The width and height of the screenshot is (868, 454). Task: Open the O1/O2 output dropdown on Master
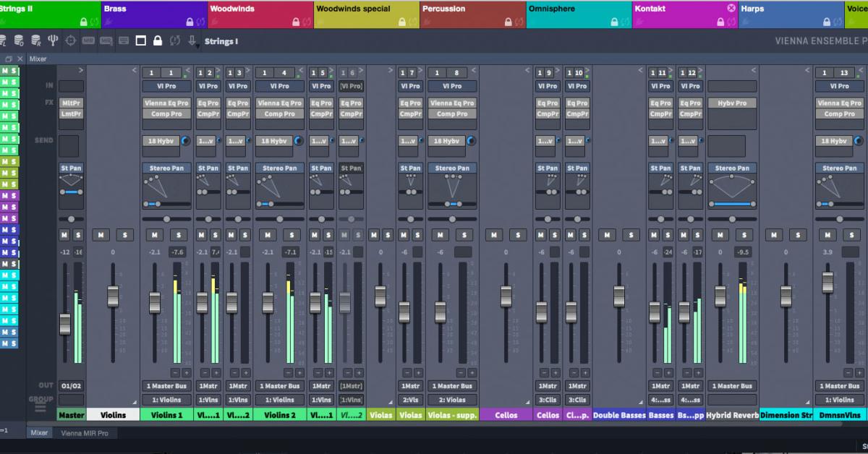point(71,386)
